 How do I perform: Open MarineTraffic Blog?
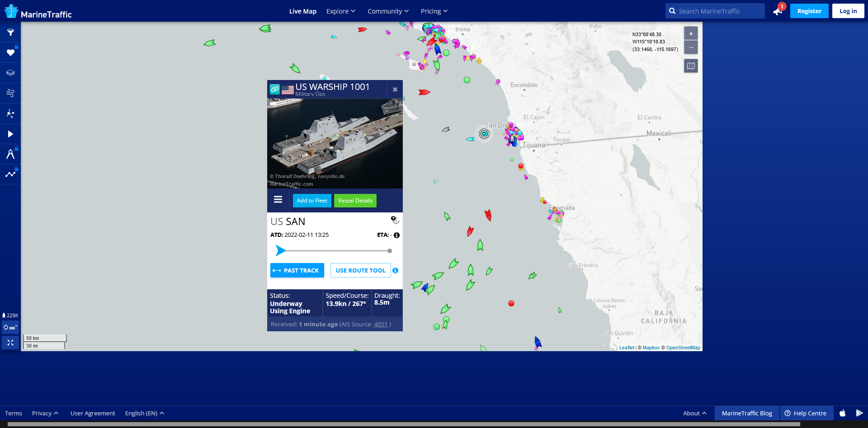(x=747, y=413)
